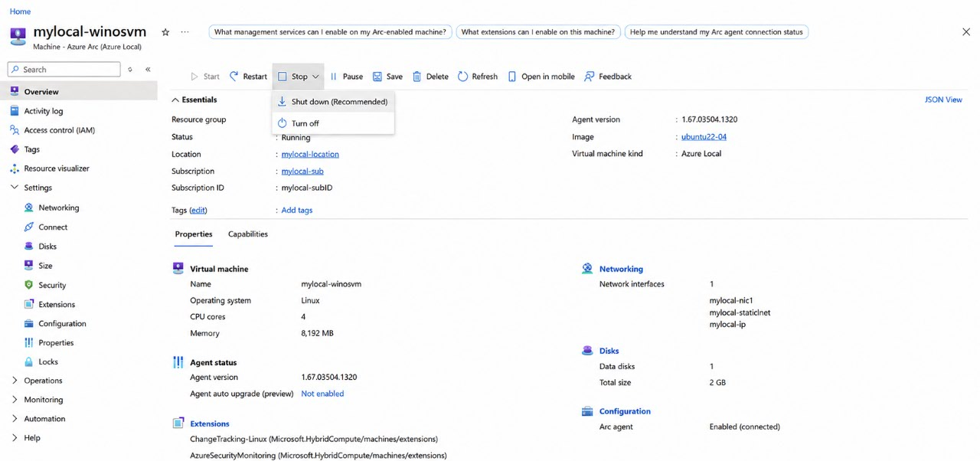The width and height of the screenshot is (980, 461).
Task: Open the Stop dropdown menu
Action: [298, 77]
